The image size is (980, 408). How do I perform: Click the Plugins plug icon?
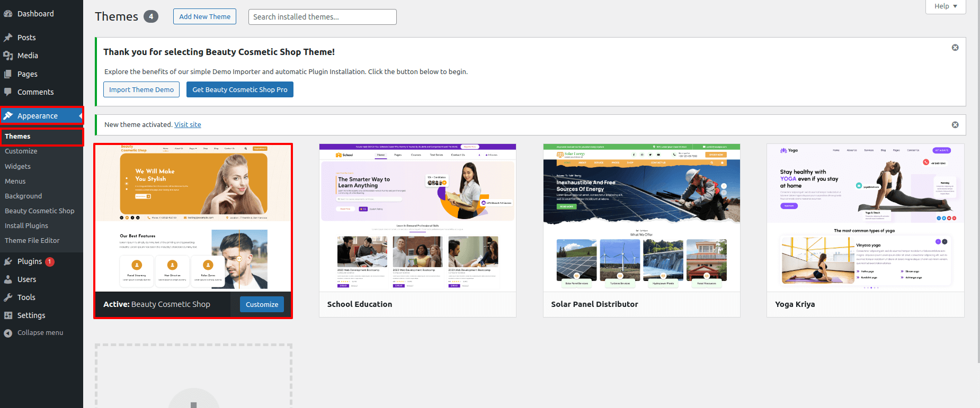point(8,261)
